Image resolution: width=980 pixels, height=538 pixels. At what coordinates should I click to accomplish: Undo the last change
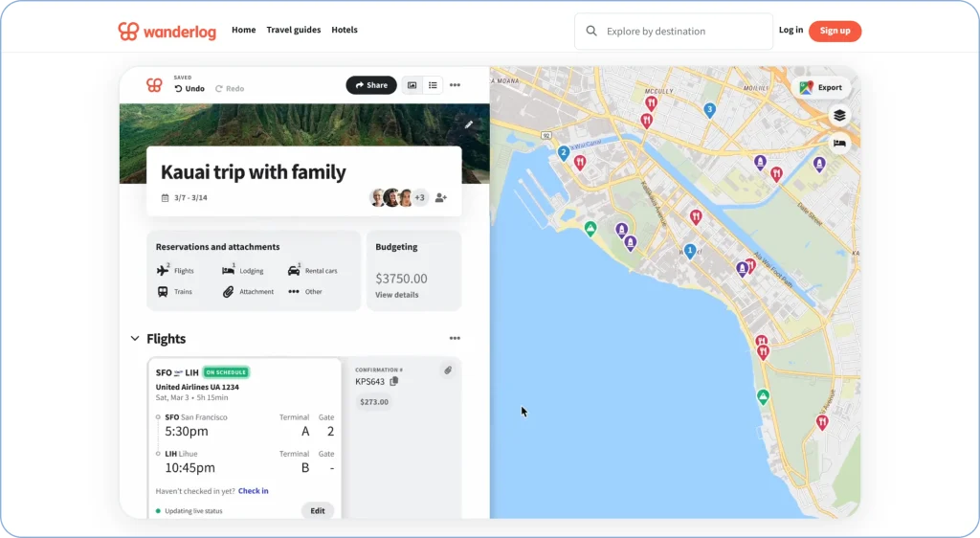pos(189,89)
